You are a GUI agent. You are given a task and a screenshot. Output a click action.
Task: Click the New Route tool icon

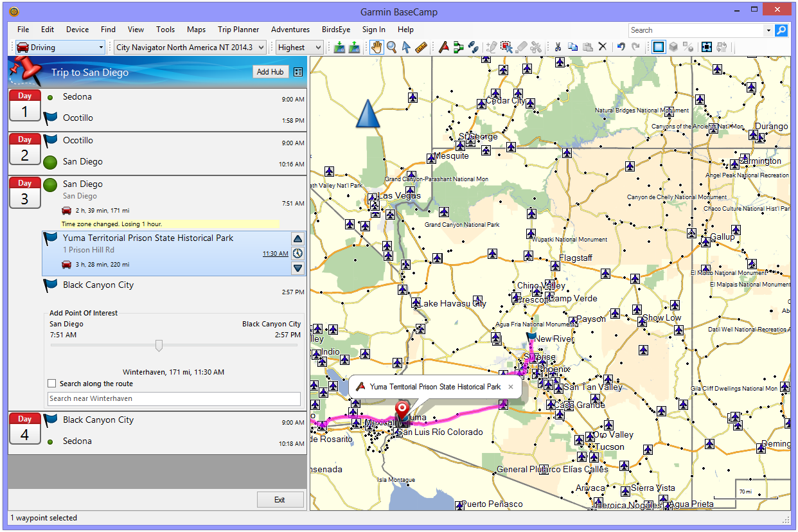(x=458, y=47)
